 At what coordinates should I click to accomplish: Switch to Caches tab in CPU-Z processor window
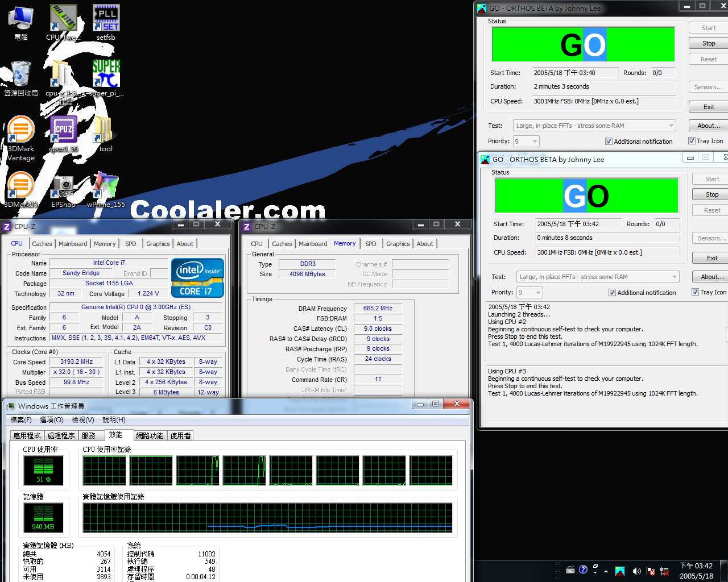[x=42, y=244]
